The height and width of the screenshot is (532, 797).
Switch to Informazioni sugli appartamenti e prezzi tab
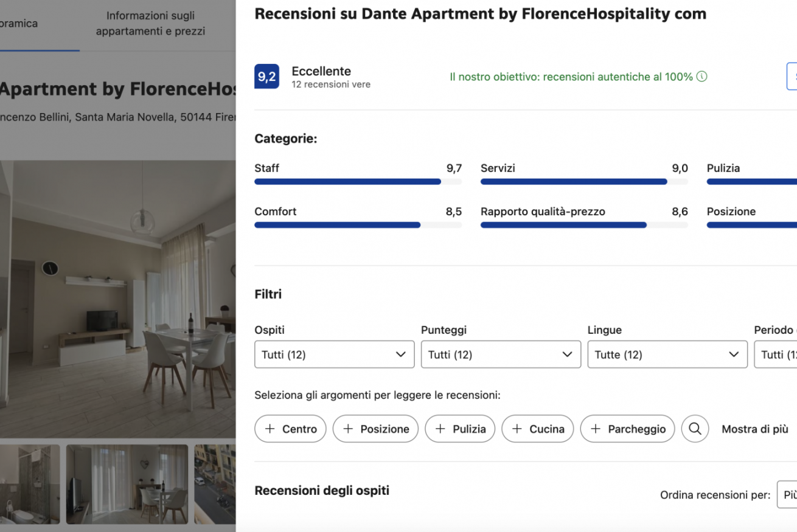[x=150, y=24]
